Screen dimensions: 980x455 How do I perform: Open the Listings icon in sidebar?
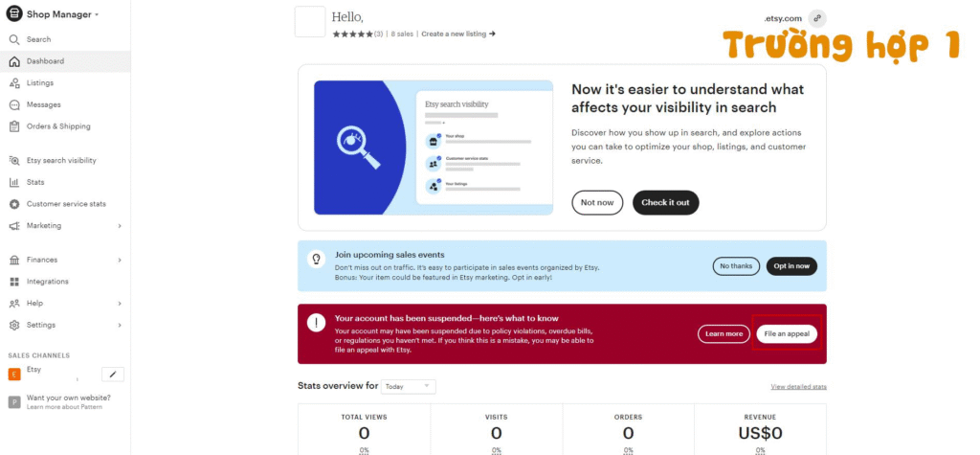[x=14, y=83]
